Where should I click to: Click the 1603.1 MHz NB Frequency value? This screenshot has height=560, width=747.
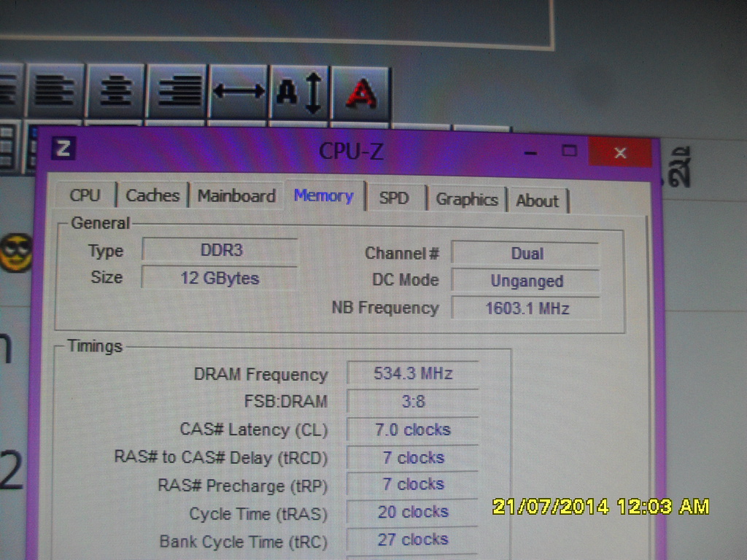tap(526, 308)
